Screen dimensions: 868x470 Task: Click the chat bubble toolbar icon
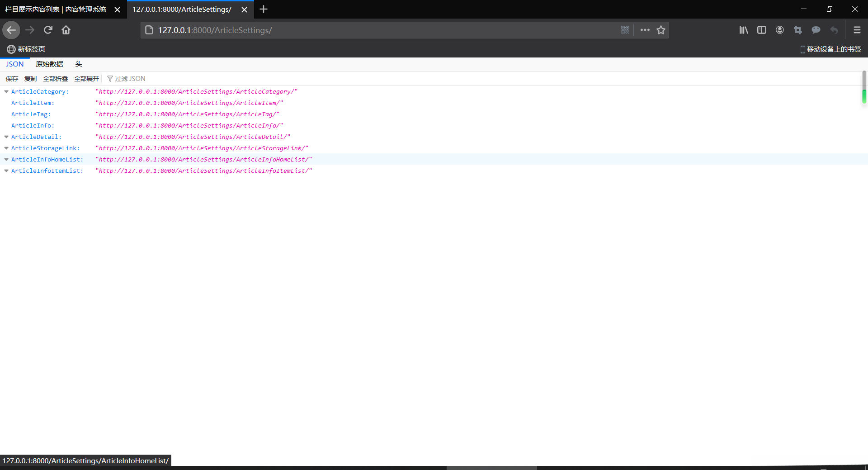(x=816, y=30)
